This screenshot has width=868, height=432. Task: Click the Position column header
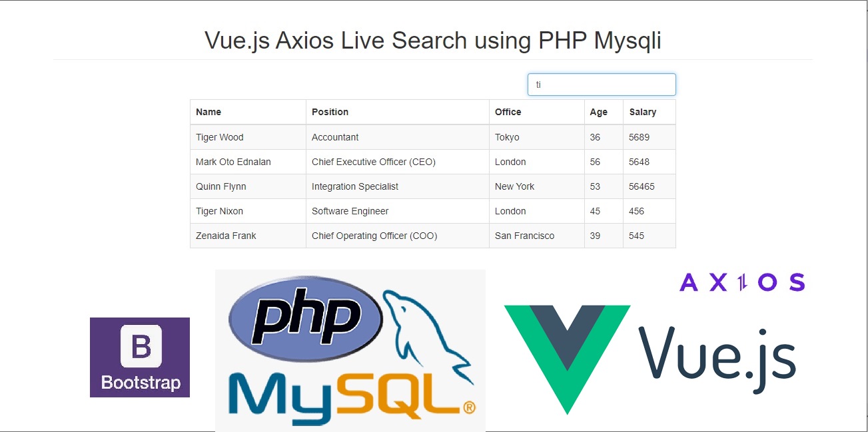point(398,112)
